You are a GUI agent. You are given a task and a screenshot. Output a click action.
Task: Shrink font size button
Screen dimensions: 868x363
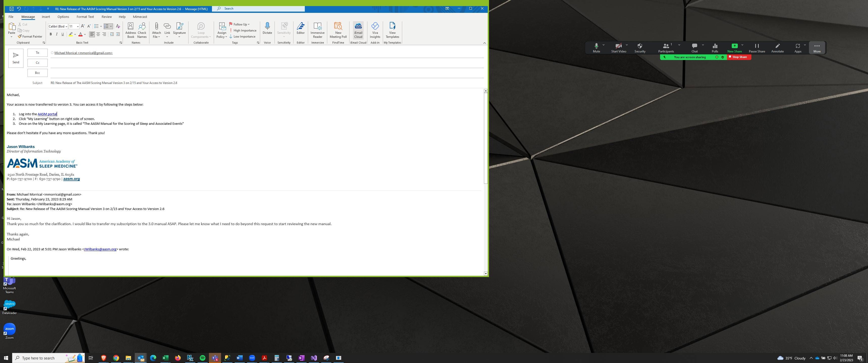click(x=89, y=26)
